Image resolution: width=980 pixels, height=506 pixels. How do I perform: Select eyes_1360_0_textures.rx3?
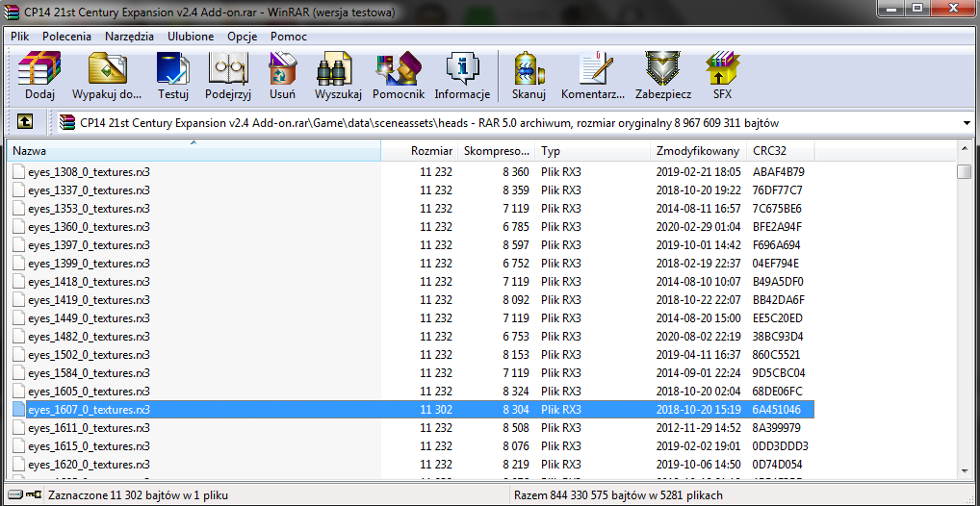point(89,227)
